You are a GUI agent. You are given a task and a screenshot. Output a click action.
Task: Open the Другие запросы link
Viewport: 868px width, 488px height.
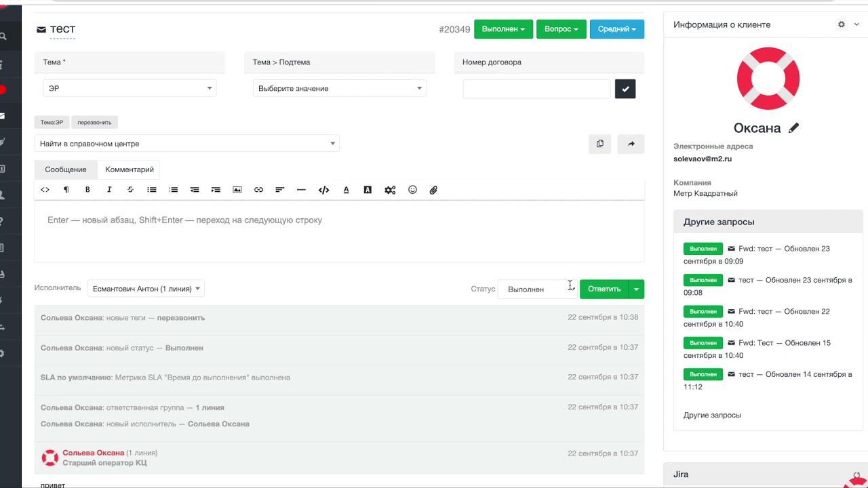712,415
